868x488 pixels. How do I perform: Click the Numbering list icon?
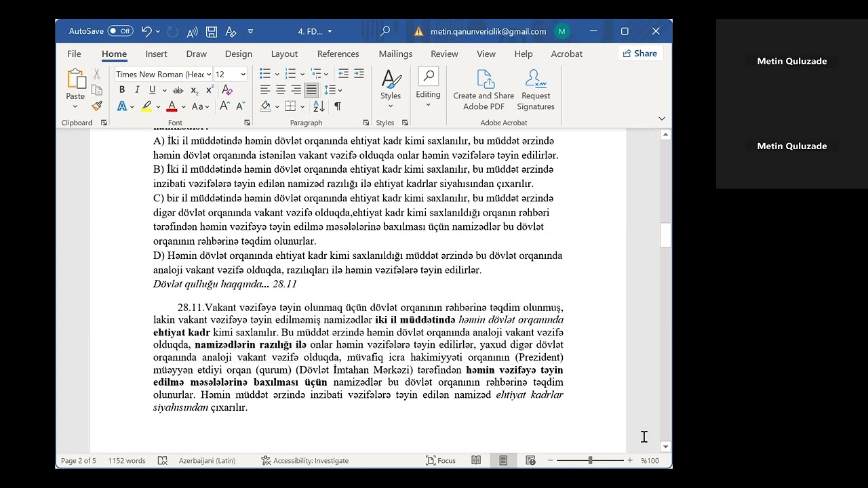pyautogui.click(x=290, y=74)
